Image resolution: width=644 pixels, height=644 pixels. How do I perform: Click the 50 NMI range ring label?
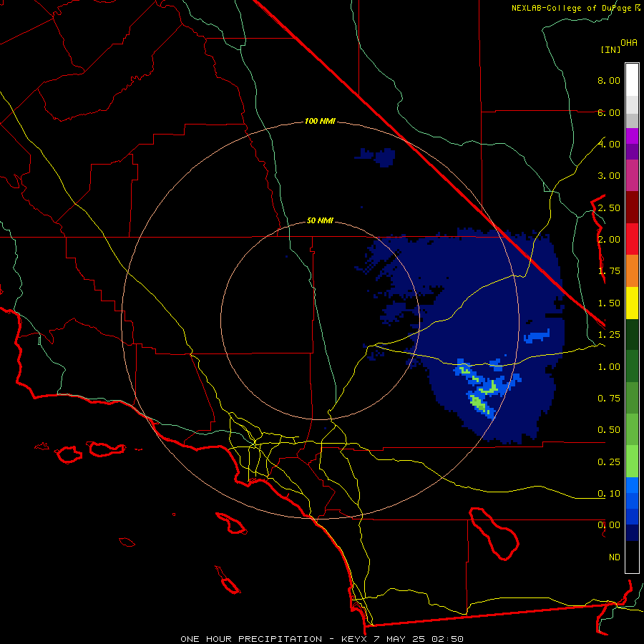(x=320, y=220)
